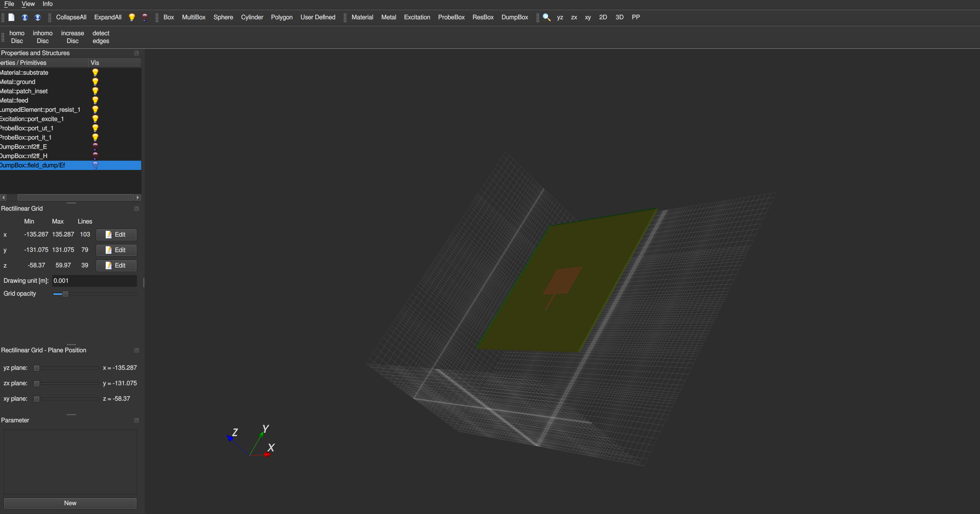Open the View menu
This screenshot has width=980, height=514.
(x=28, y=4)
